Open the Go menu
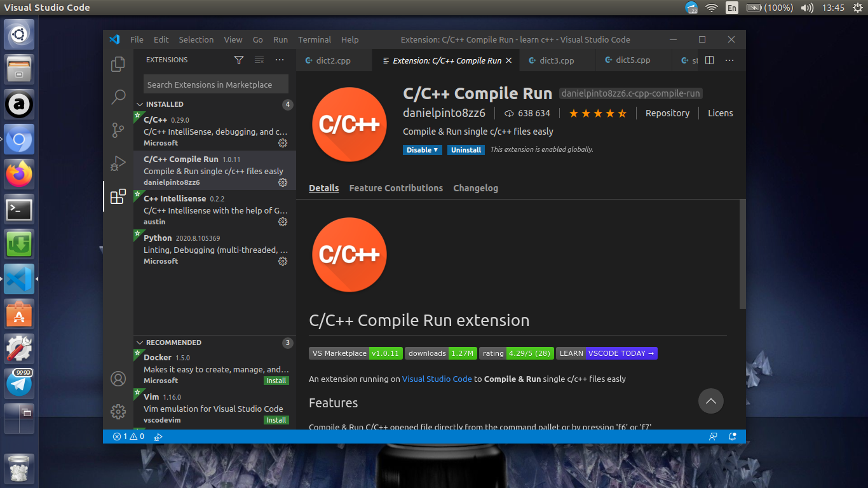The height and width of the screenshot is (488, 868). 257,39
